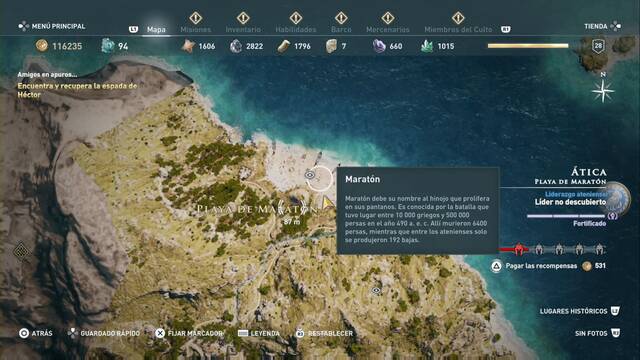The image size is (640, 360).
Task: Switch to the Misiones tab
Action: (x=196, y=29)
